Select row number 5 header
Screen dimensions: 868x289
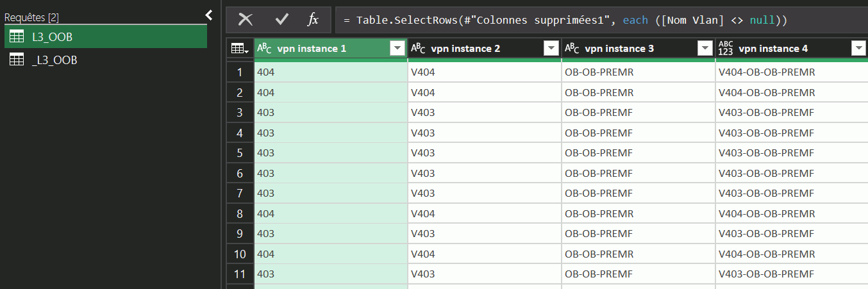coord(240,153)
